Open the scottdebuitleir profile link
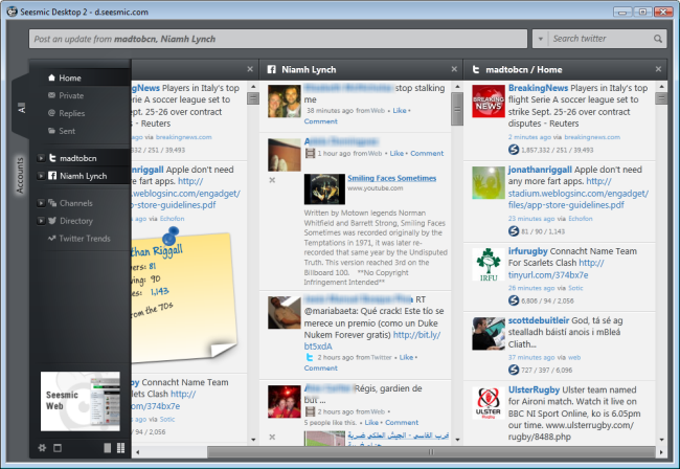 coord(539,321)
